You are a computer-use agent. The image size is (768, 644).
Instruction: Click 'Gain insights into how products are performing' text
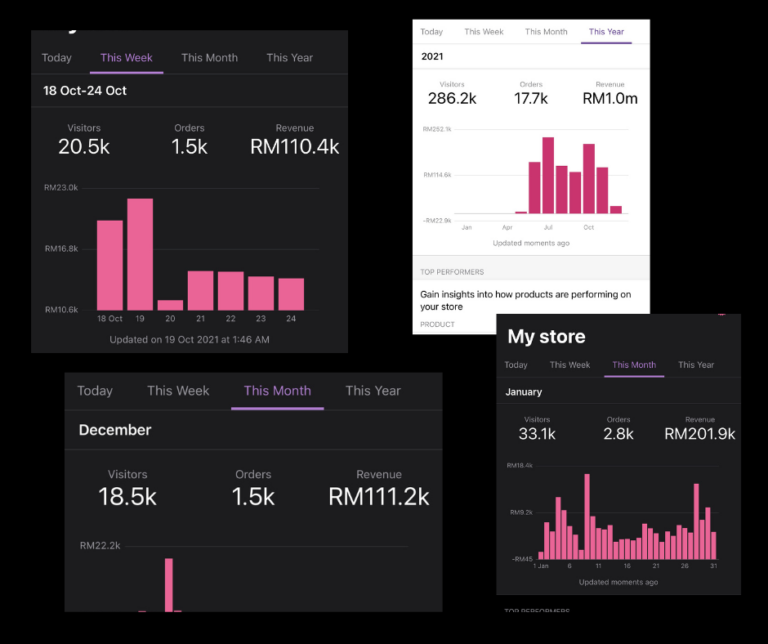(526, 300)
